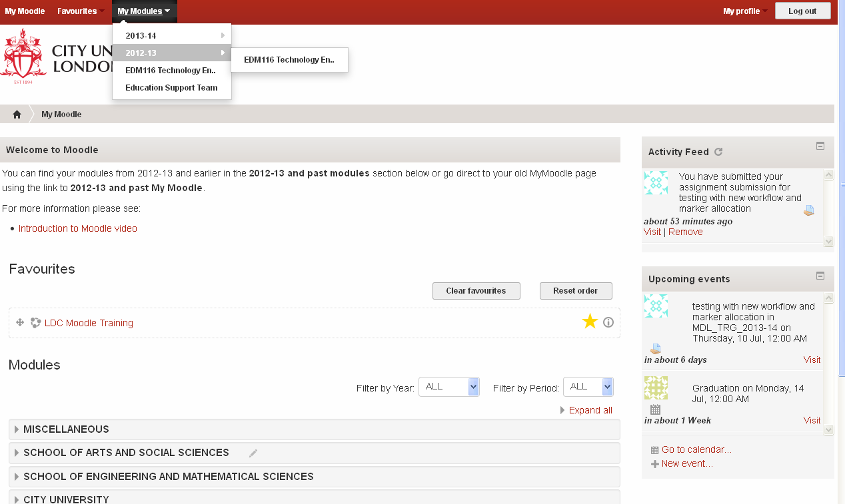Unfavourite LDC Moodle Training via yellow star

pyautogui.click(x=590, y=322)
